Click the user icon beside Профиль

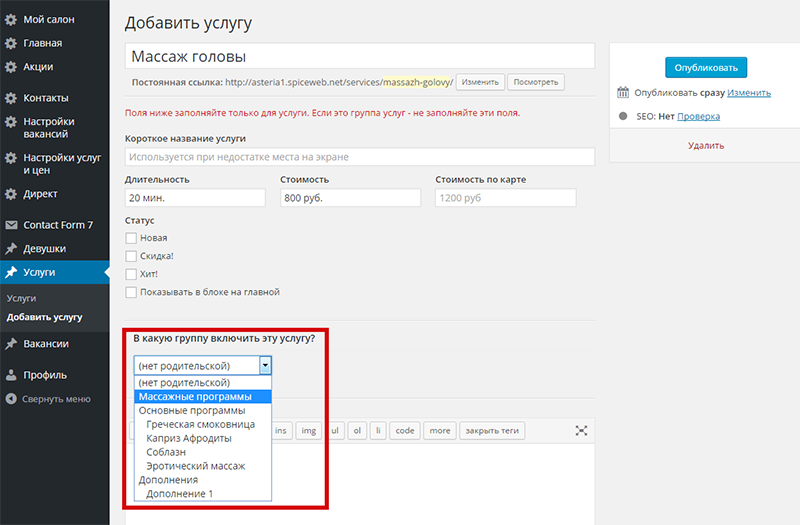pos(11,375)
